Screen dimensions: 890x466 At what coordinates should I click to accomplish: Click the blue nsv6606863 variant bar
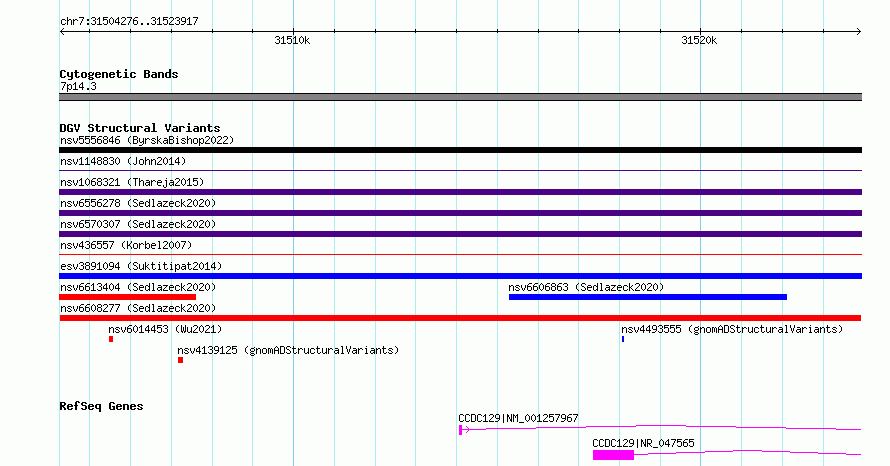[x=648, y=297]
